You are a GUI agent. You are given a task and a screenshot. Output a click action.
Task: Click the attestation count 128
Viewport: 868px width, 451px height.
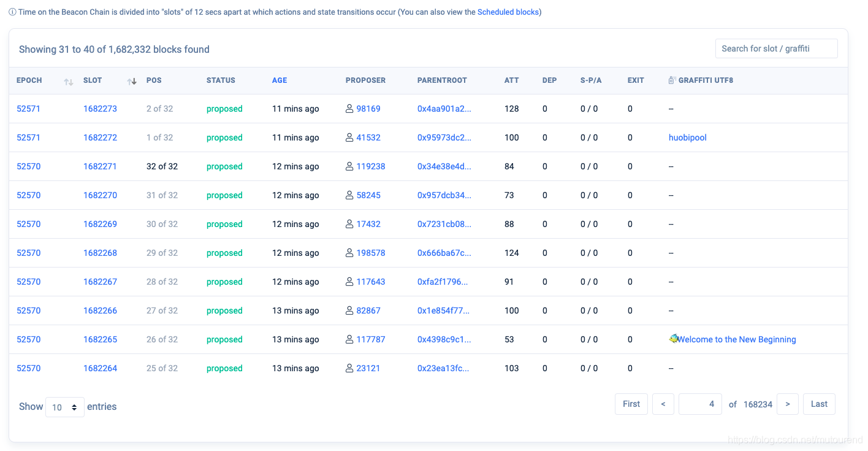tap(512, 109)
